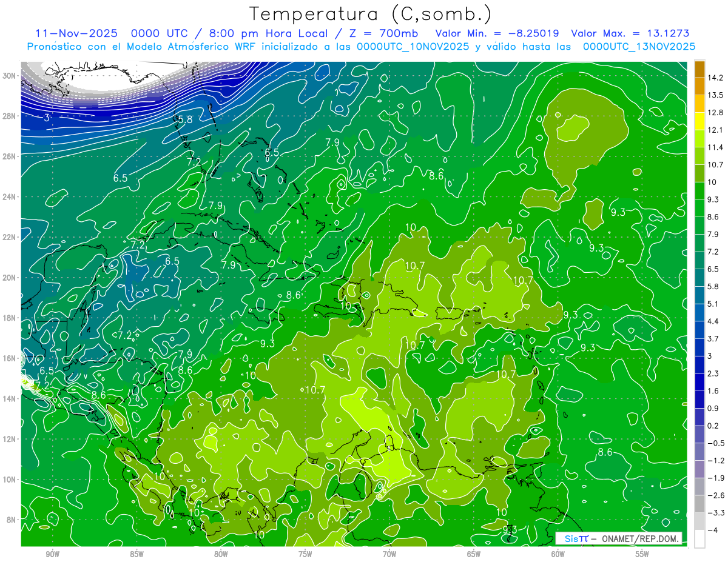728x562 pixels.
Task: Click the "-1.9" colorbar legend value
Action: 716,478
